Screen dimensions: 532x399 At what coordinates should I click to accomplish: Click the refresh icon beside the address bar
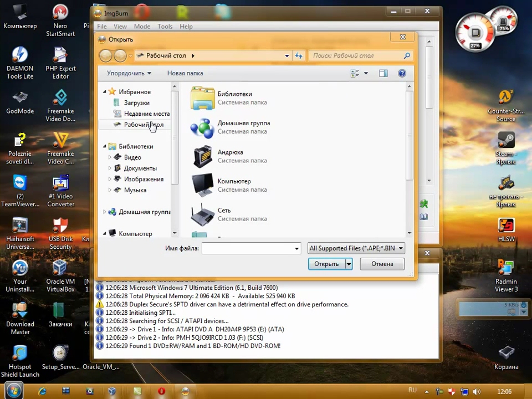pos(299,55)
